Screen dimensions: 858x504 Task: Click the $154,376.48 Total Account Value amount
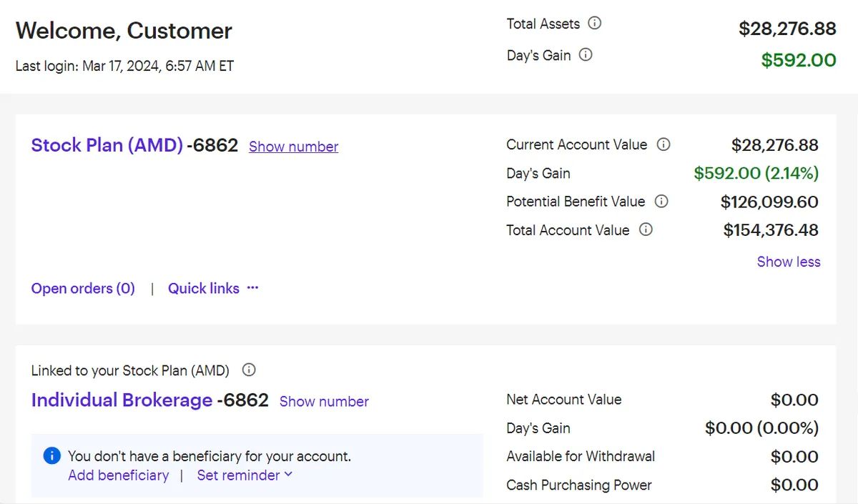770,230
